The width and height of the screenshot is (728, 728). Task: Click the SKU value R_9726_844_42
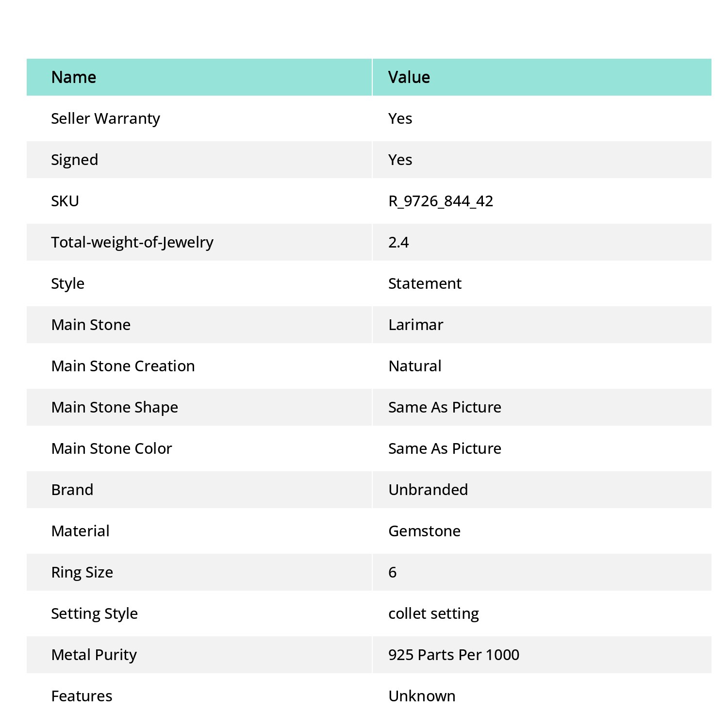click(x=441, y=201)
